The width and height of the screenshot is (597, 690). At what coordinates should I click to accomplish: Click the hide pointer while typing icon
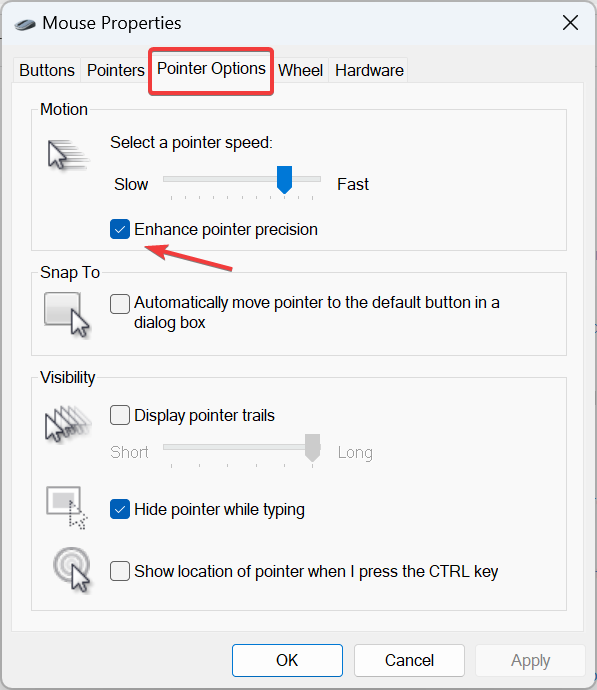point(67,507)
